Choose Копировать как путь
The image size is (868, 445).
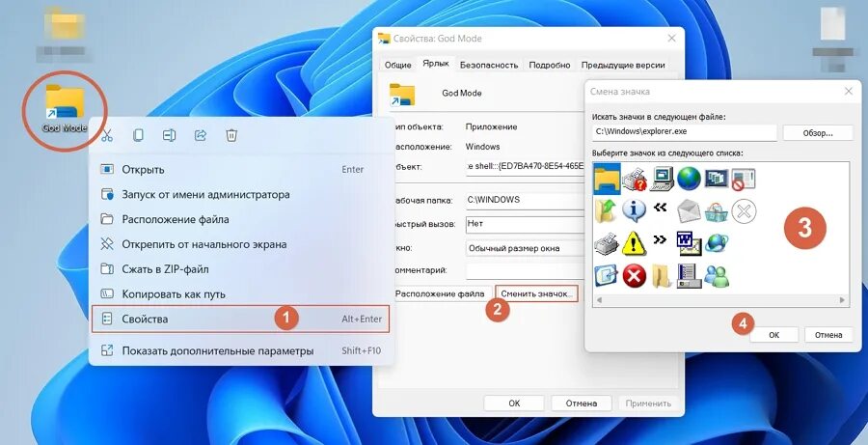pyautogui.click(x=241, y=294)
